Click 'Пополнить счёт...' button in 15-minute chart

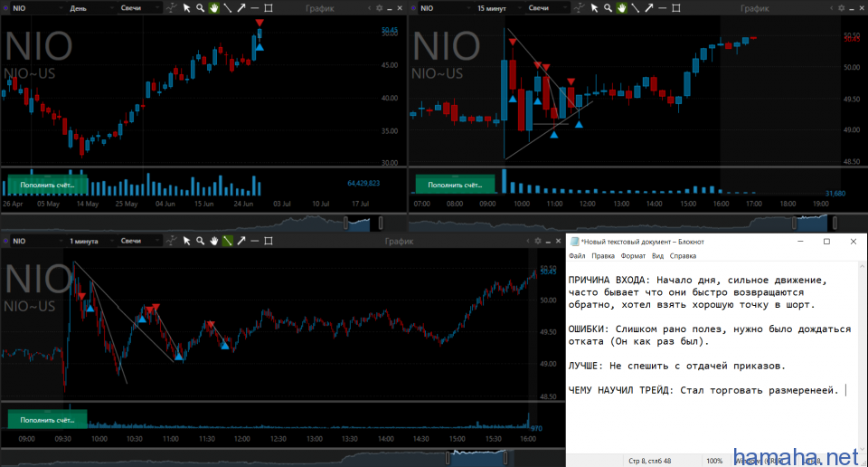tap(455, 185)
